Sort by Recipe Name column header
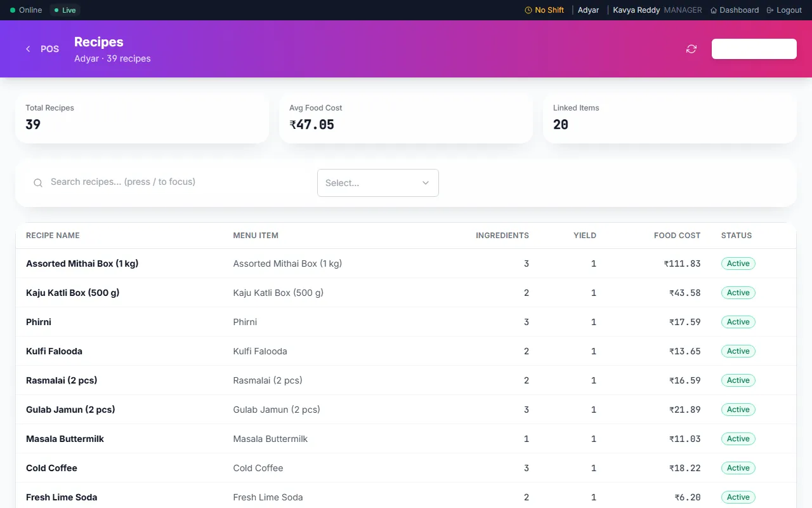 pyautogui.click(x=53, y=236)
